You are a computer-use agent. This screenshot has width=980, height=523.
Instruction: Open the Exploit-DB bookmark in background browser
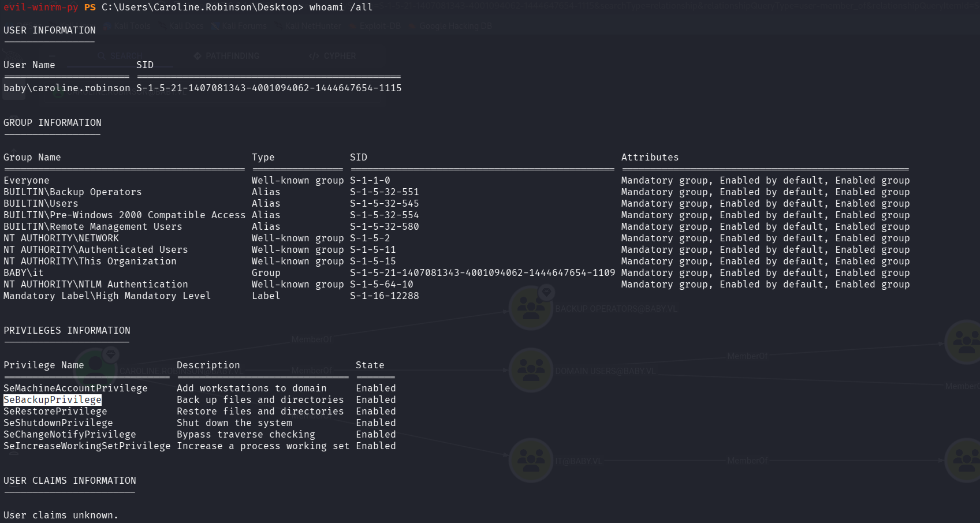[374, 26]
